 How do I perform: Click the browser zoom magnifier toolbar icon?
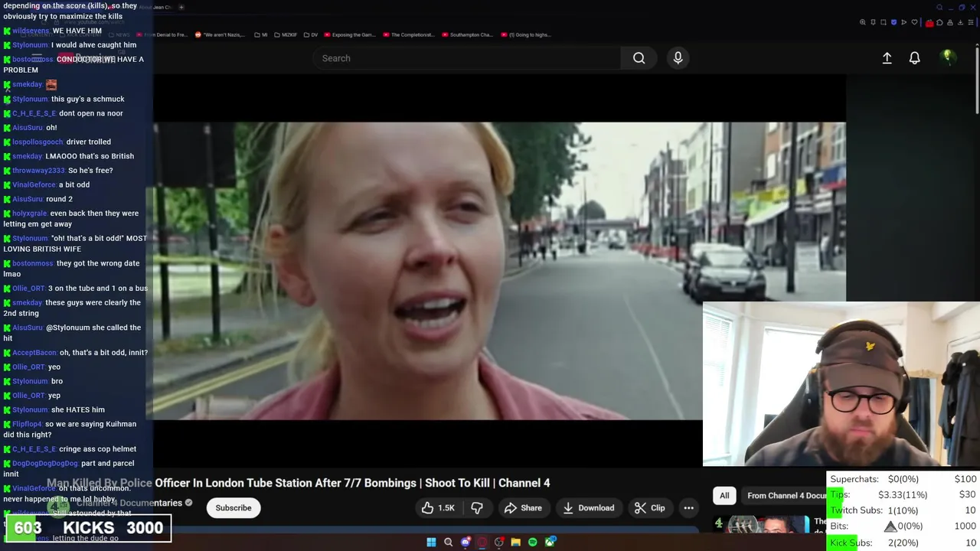863,22
